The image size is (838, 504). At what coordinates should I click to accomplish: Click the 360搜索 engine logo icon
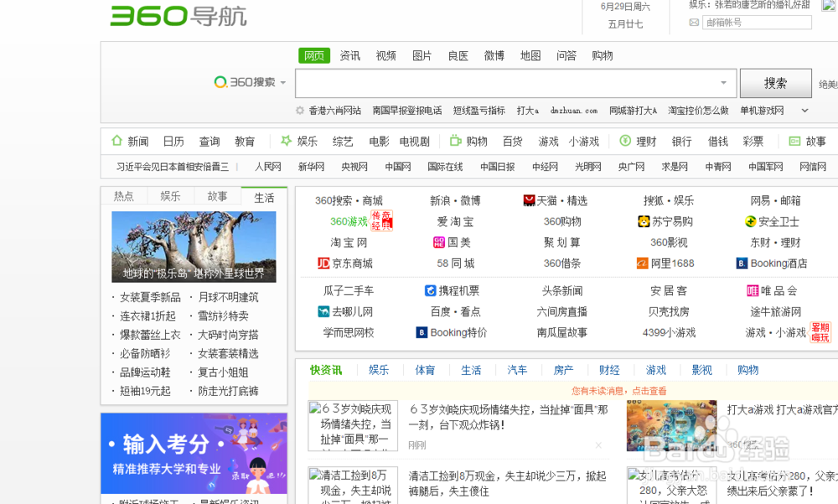click(x=220, y=82)
